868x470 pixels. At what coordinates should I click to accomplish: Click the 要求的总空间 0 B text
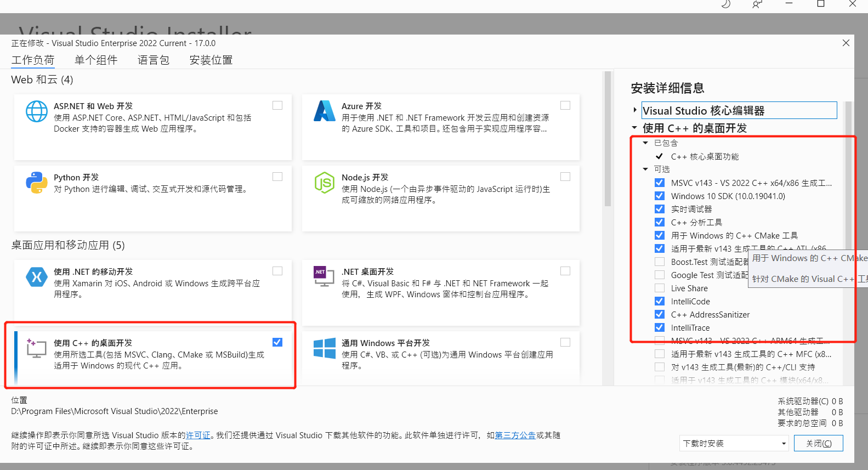[x=810, y=423]
